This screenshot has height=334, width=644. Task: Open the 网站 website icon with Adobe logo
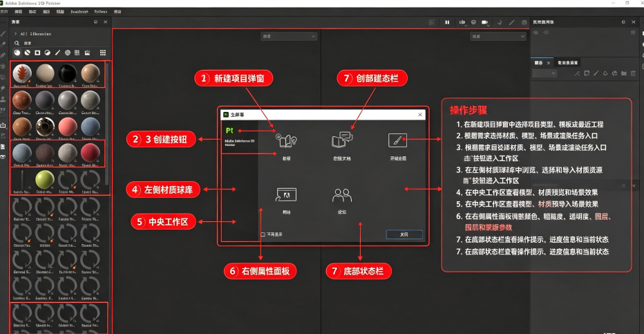coord(286,195)
